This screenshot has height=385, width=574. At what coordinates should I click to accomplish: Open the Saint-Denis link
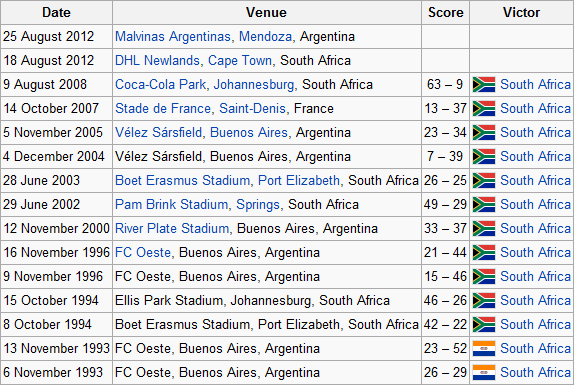pos(252,109)
